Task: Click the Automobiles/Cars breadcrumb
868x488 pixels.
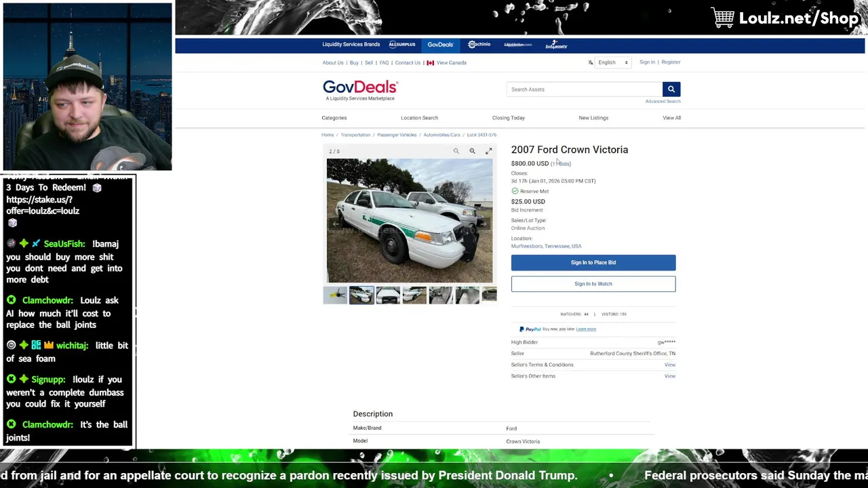Action: [441, 135]
